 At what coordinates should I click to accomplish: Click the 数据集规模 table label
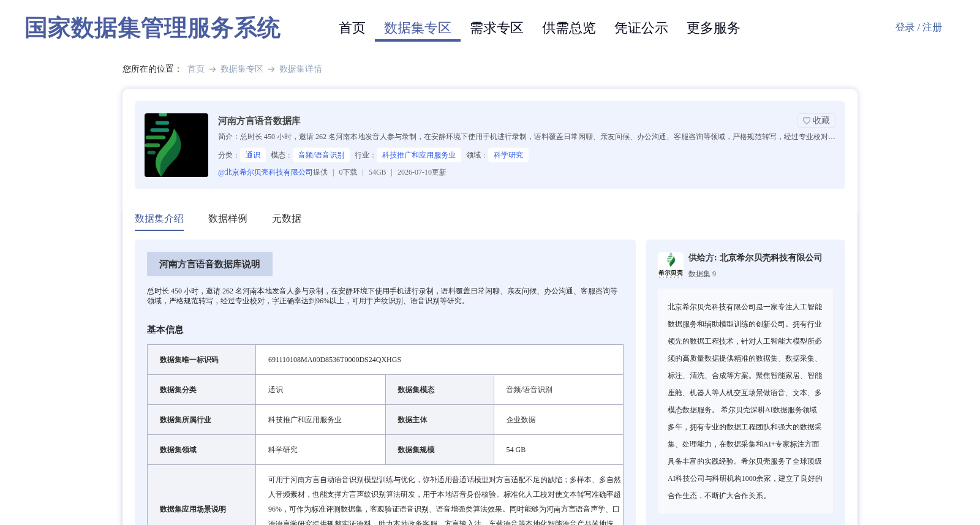[x=416, y=450]
